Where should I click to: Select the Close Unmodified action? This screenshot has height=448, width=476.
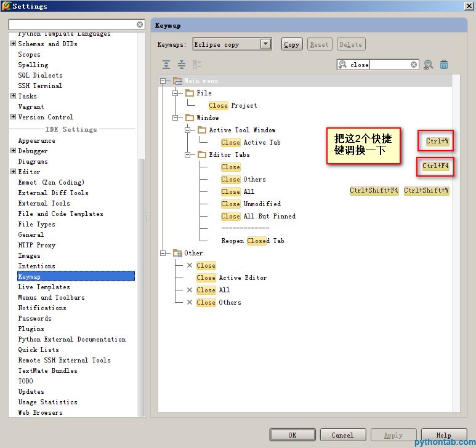pos(251,204)
